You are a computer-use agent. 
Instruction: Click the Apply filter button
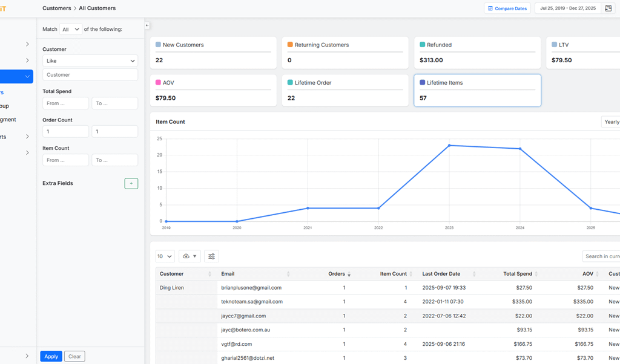51,356
